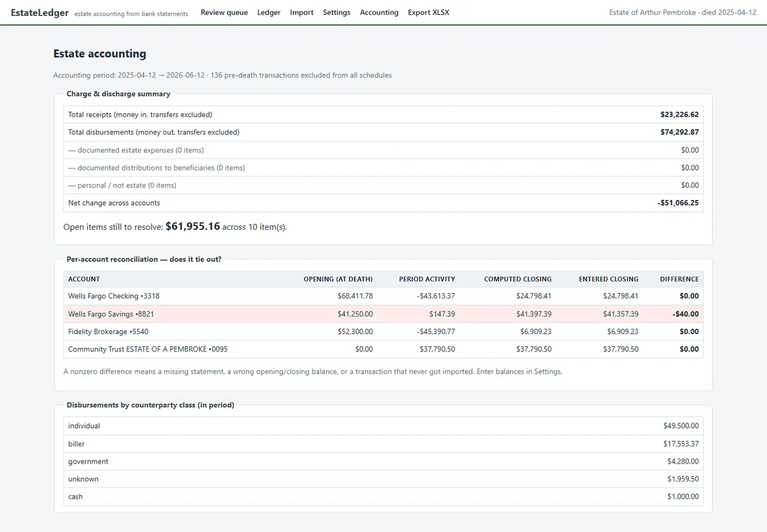Image resolution: width=767 pixels, height=532 pixels.
Task: Open the Import page
Action: (x=302, y=12)
